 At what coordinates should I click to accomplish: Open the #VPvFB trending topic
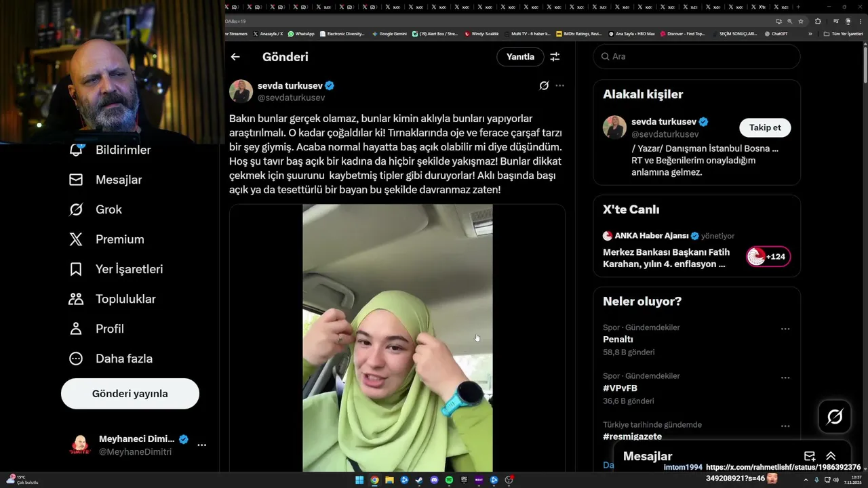(620, 388)
